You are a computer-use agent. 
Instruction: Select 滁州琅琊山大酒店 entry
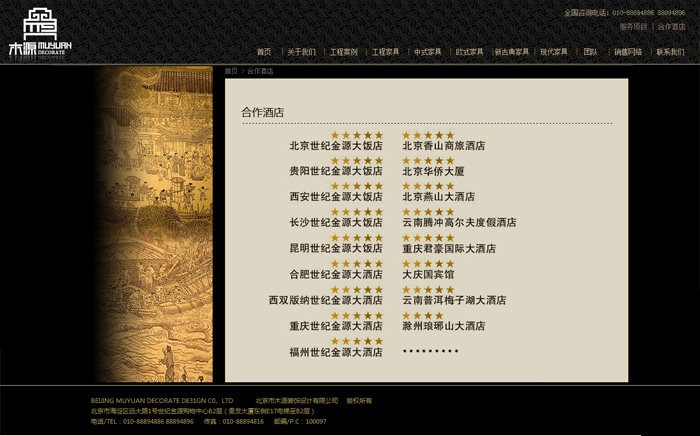click(444, 326)
